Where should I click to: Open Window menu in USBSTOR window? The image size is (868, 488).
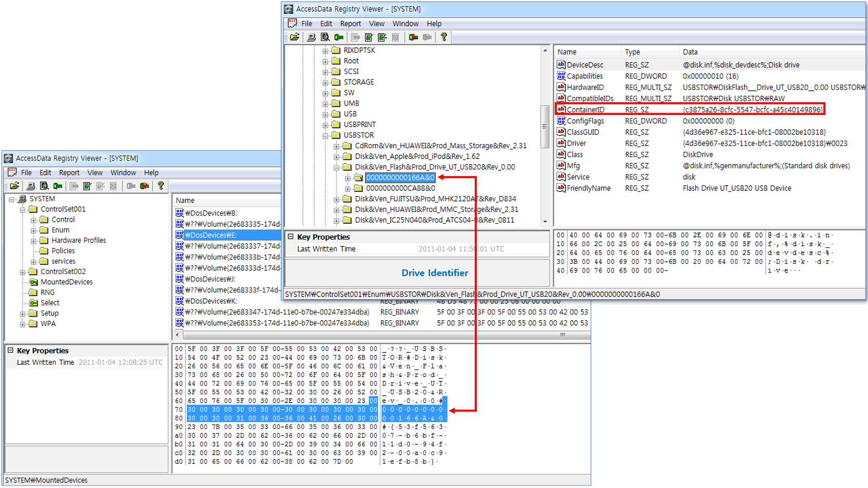point(406,24)
